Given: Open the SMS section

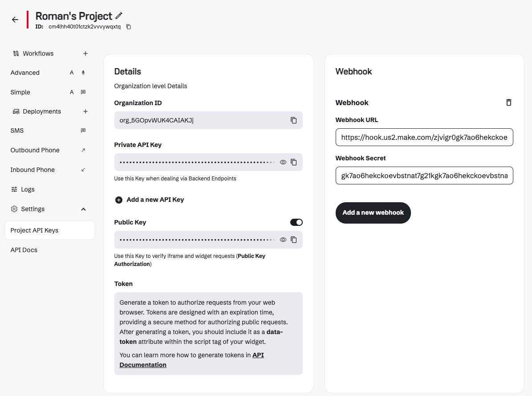Looking at the screenshot, I should coord(17,130).
